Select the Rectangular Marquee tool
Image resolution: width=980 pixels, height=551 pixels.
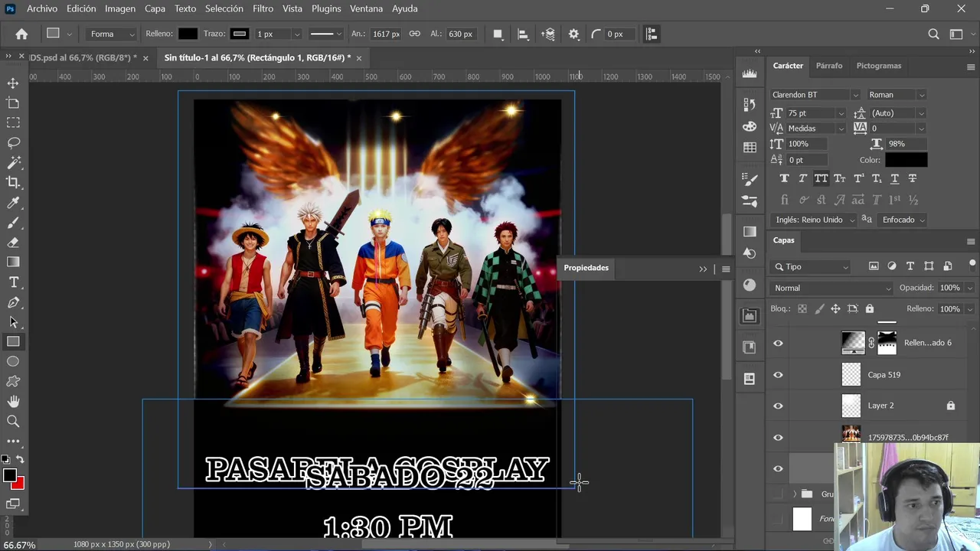(x=13, y=122)
